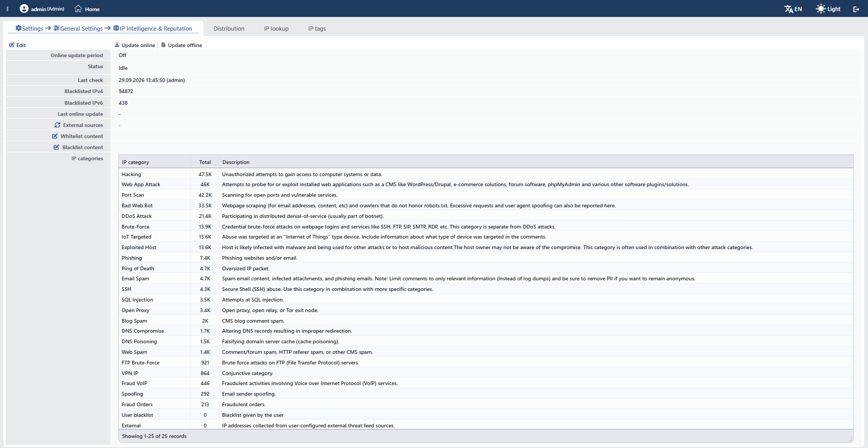Image resolution: width=868 pixels, height=448 pixels.
Task: Click the IP Intelligence globe icon
Action: [116, 28]
